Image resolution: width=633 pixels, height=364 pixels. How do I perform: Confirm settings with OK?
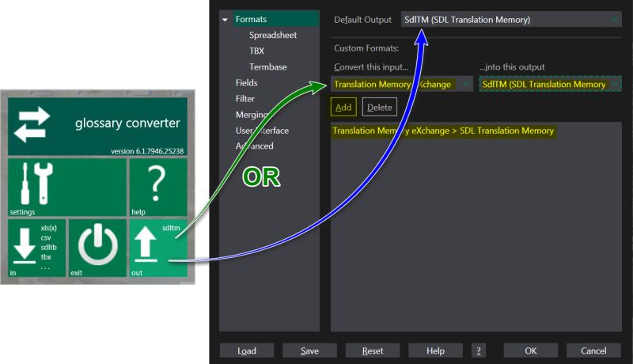tap(531, 351)
